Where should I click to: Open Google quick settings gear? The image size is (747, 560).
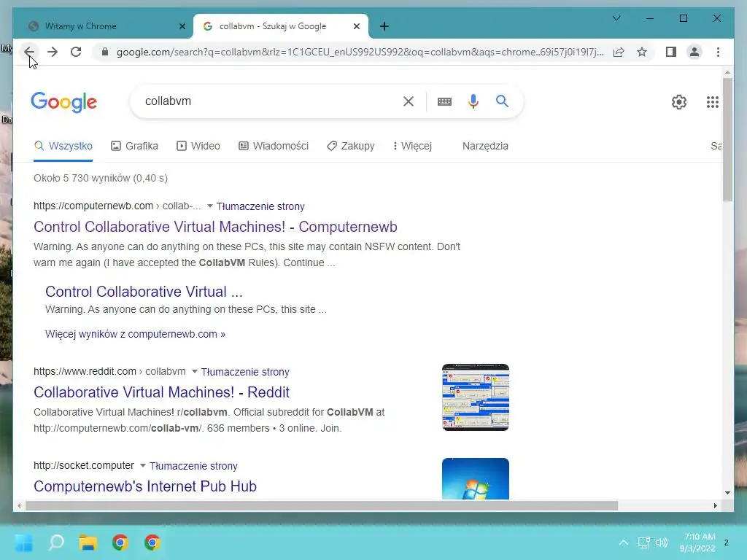pos(679,101)
